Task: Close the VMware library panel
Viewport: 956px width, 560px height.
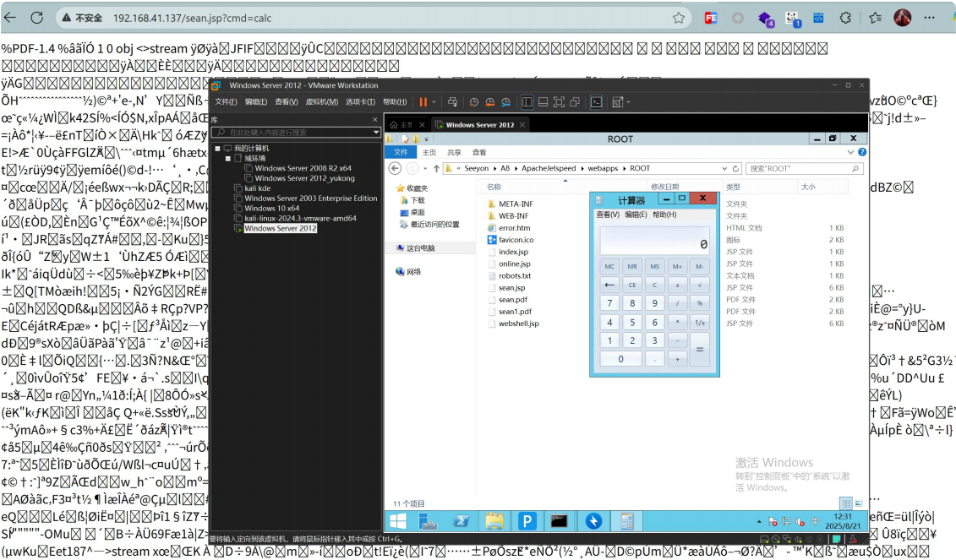Action: tap(375, 119)
